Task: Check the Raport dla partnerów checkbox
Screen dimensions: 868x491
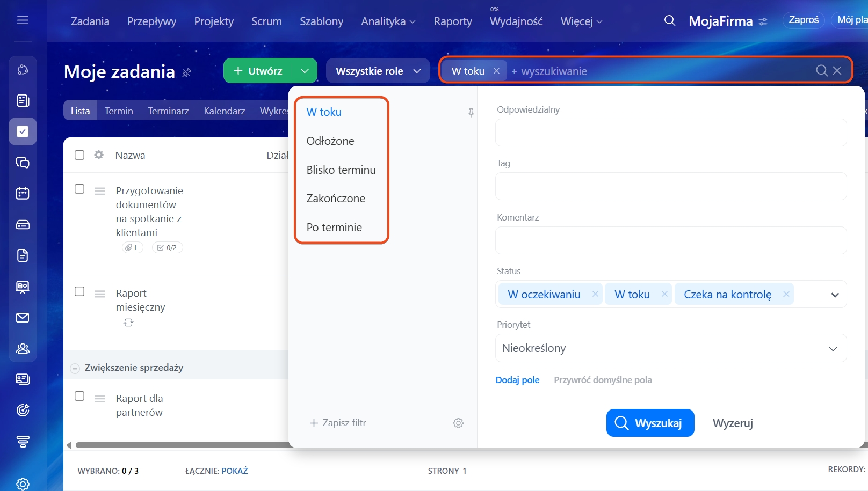Action: click(x=79, y=396)
